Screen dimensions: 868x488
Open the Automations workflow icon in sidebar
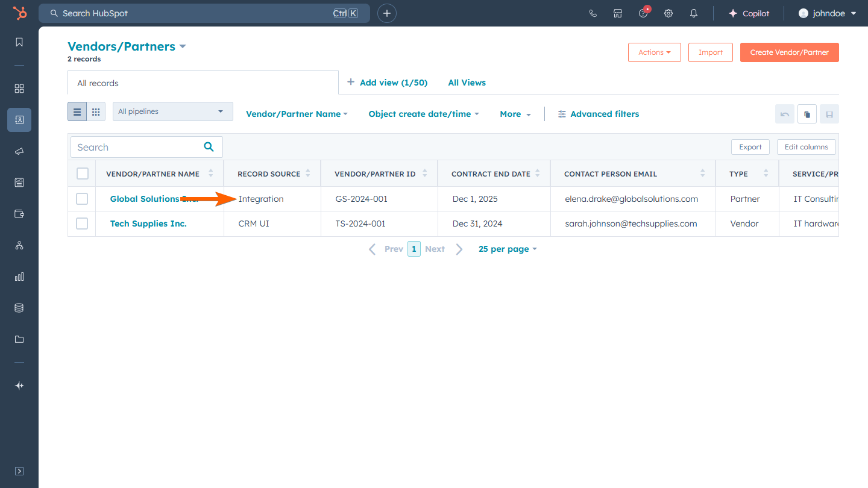pos(19,245)
